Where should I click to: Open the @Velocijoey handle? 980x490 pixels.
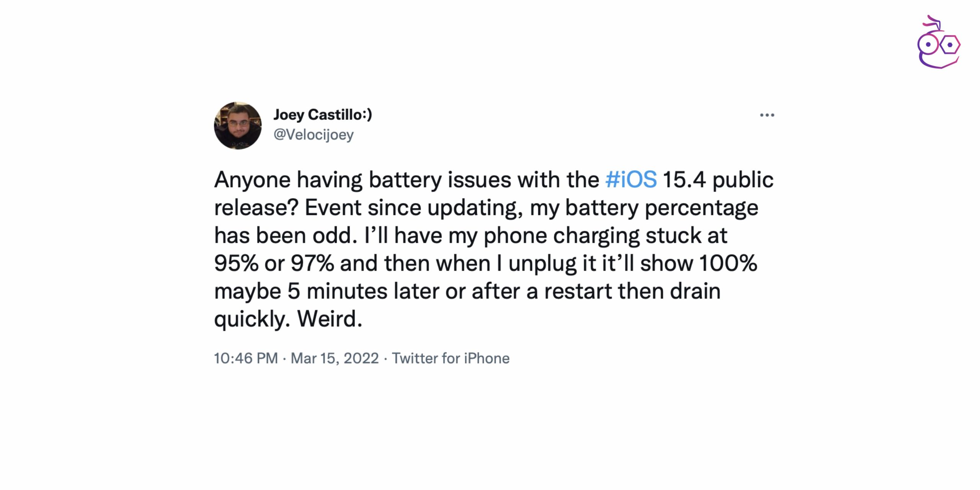pyautogui.click(x=314, y=135)
